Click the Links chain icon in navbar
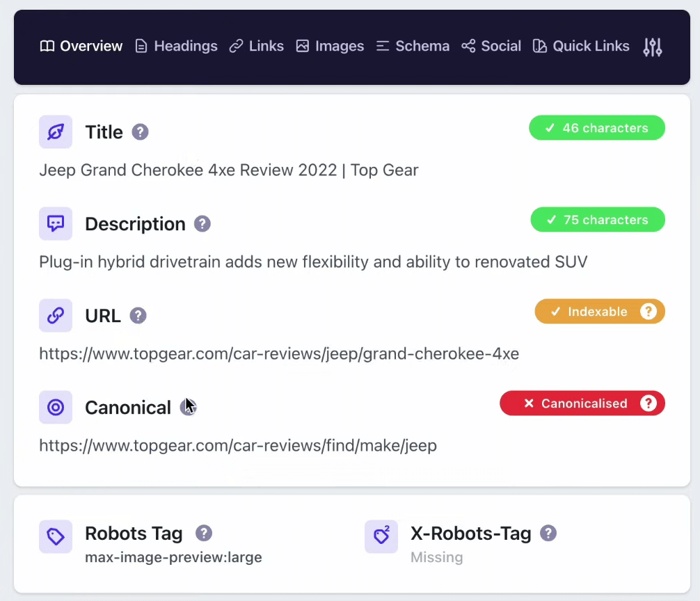The height and width of the screenshot is (601, 700). tap(236, 46)
